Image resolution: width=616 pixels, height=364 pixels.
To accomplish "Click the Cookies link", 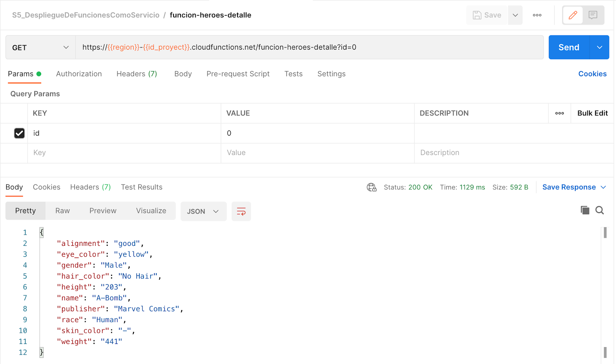I will point(592,74).
